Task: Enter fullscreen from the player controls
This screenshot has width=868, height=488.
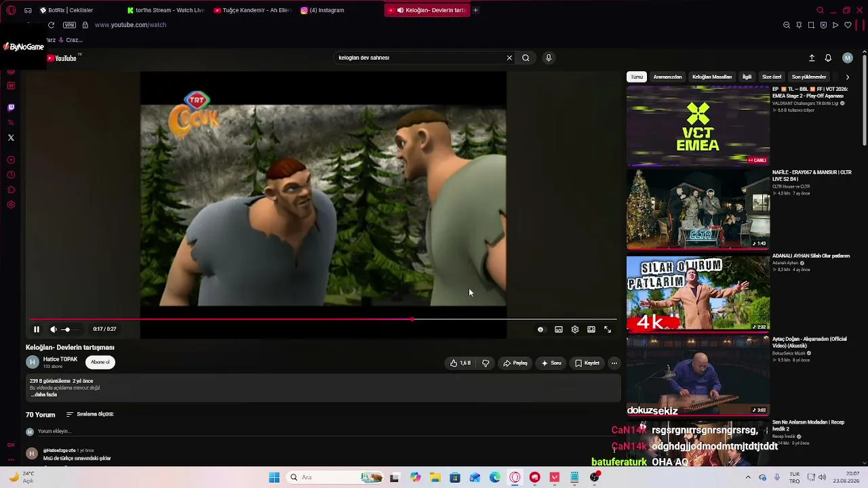Action: click(608, 329)
